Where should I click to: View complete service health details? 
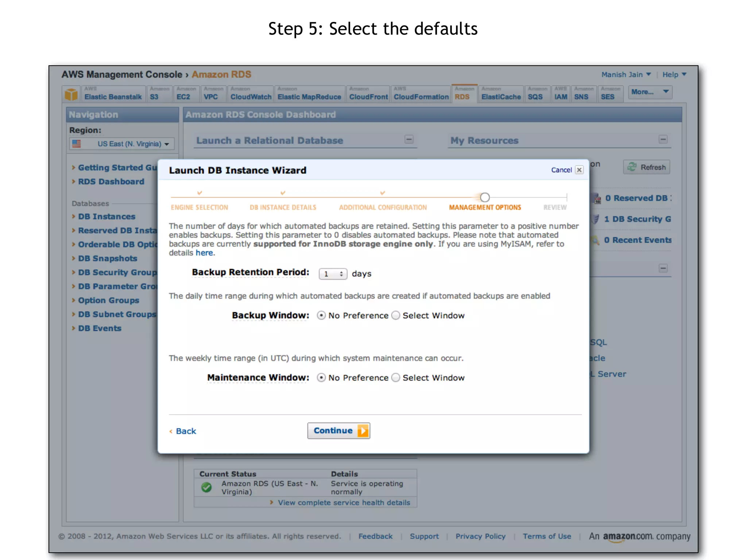point(344,502)
